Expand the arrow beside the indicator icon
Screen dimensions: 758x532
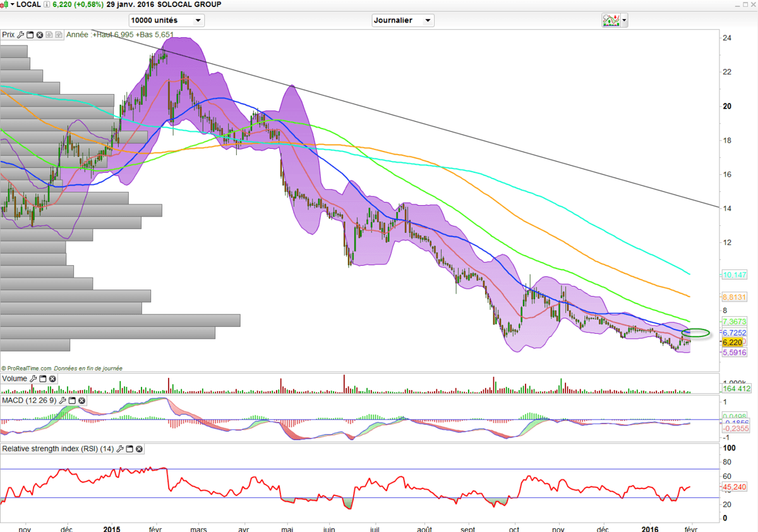point(625,20)
